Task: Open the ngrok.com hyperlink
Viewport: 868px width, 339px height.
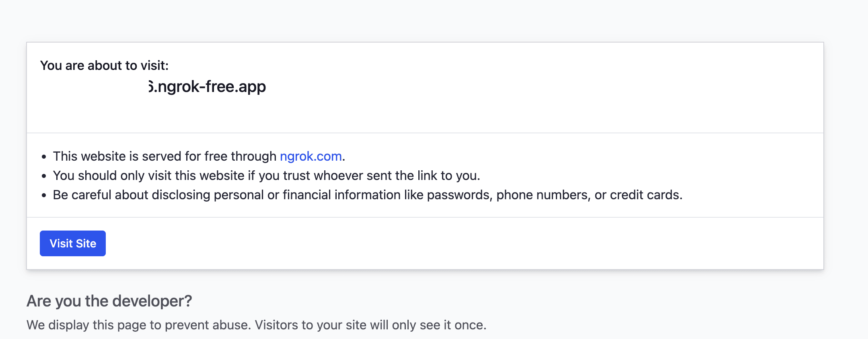Action: 311,156
